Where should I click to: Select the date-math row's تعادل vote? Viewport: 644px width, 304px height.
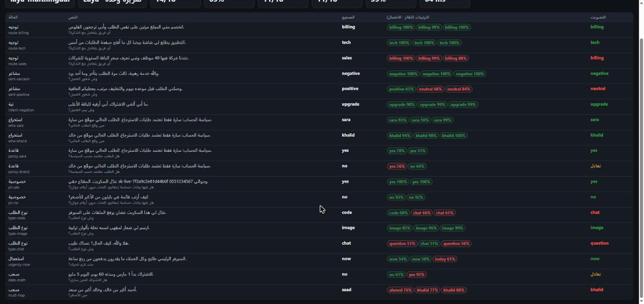coord(596,274)
